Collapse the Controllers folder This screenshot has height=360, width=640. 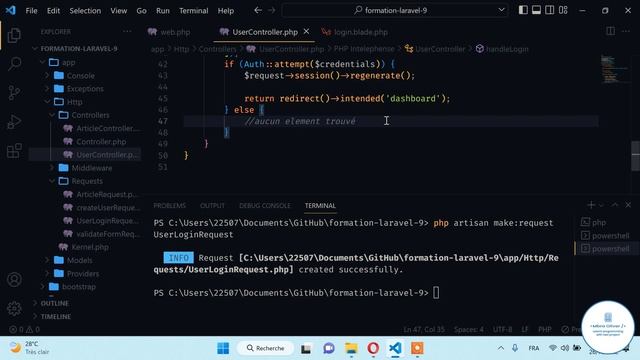pyautogui.click(x=90, y=115)
